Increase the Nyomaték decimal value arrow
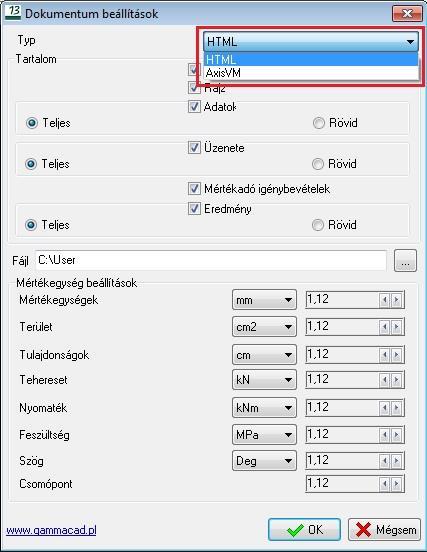 tap(397, 408)
